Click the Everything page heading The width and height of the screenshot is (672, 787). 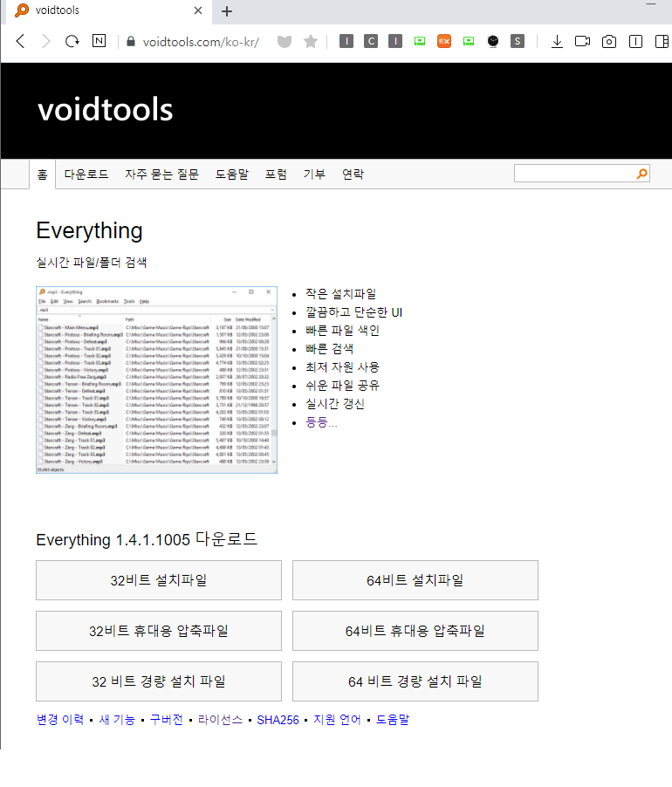pyautogui.click(x=89, y=231)
